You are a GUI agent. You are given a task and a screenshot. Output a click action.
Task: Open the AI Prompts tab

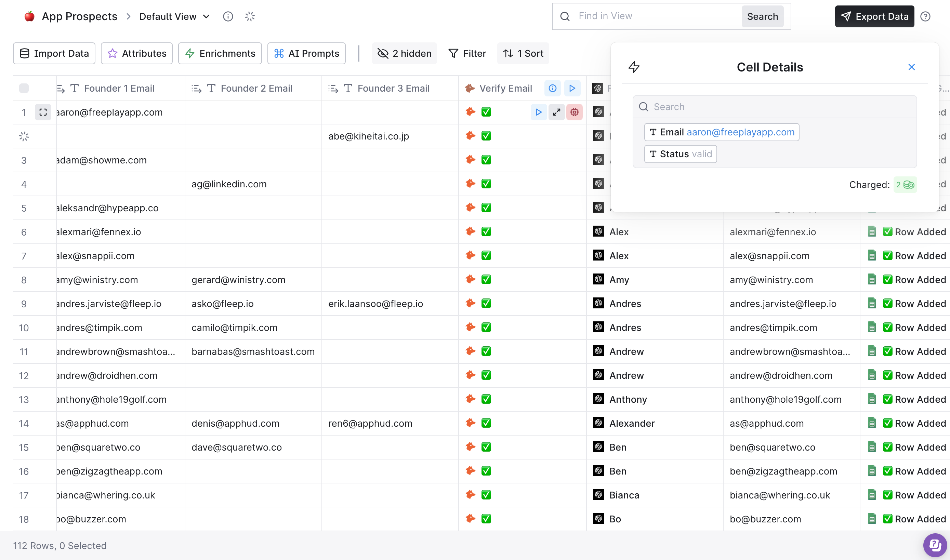coord(306,53)
